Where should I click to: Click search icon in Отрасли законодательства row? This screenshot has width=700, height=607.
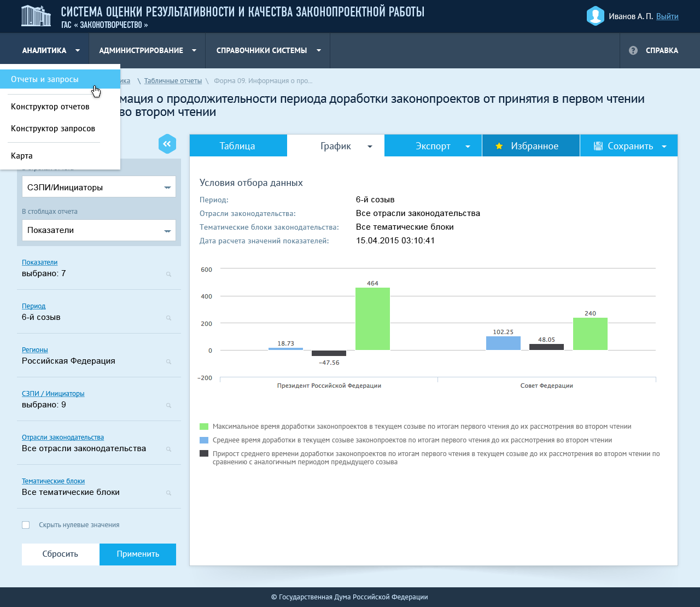point(169,450)
